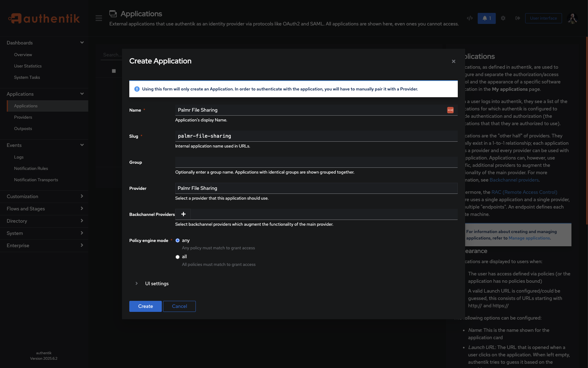Open notifications bell with 1 alert
Image resolution: width=588 pixels, height=368 pixels.
click(x=487, y=18)
